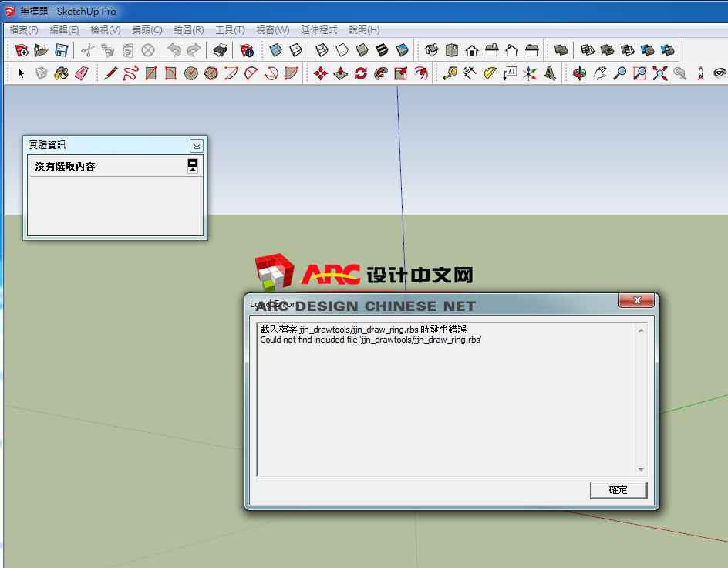The height and width of the screenshot is (568, 728).
Task: Select the Tape Measure tool
Action: point(450,73)
